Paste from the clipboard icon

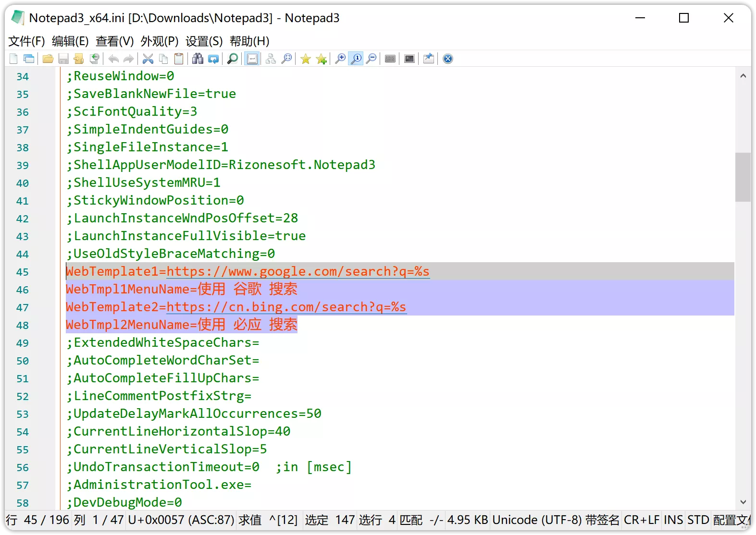point(179,59)
